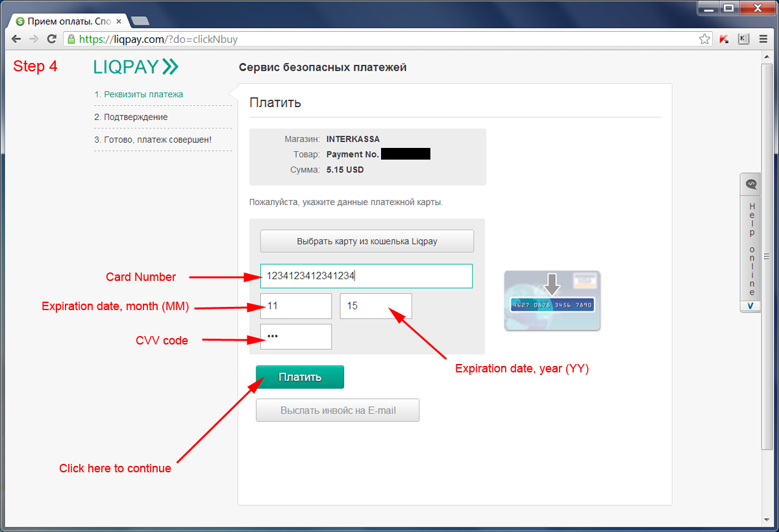
Task: Open the virtual keyboard extension icon
Action: click(x=744, y=39)
